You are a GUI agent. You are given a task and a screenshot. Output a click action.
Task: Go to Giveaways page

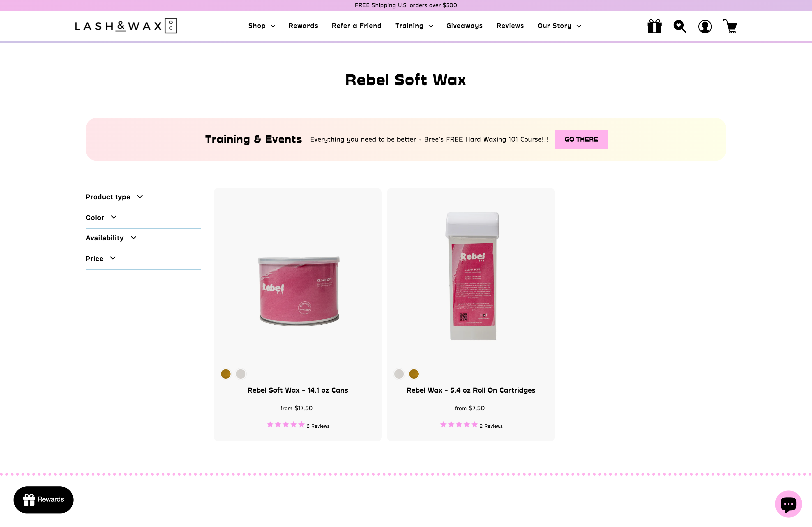coord(464,26)
